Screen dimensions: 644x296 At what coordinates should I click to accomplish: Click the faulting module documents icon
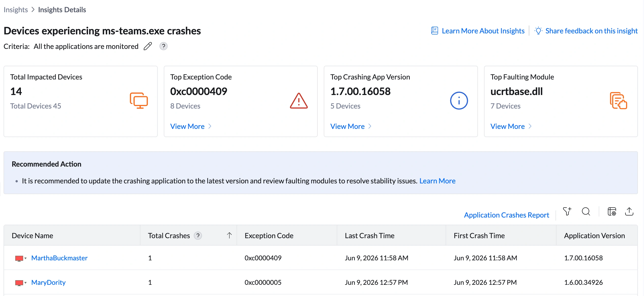tap(619, 101)
